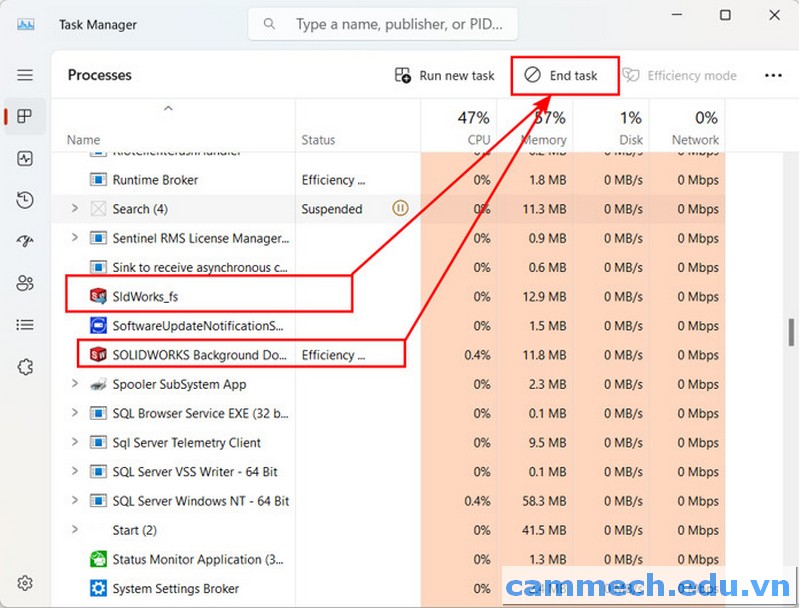The image size is (800, 608).
Task: Open the Services page from the sidebar
Action: [25, 366]
